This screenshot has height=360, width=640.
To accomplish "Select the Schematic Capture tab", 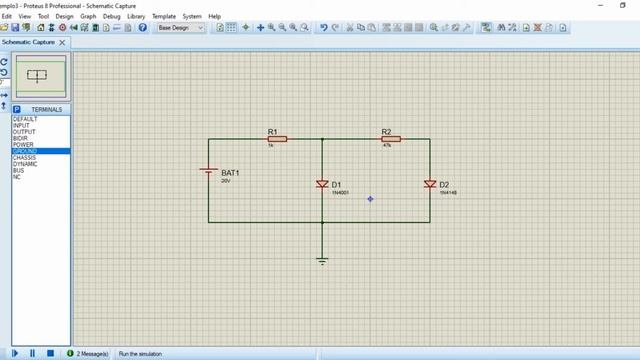I will 28,42.
